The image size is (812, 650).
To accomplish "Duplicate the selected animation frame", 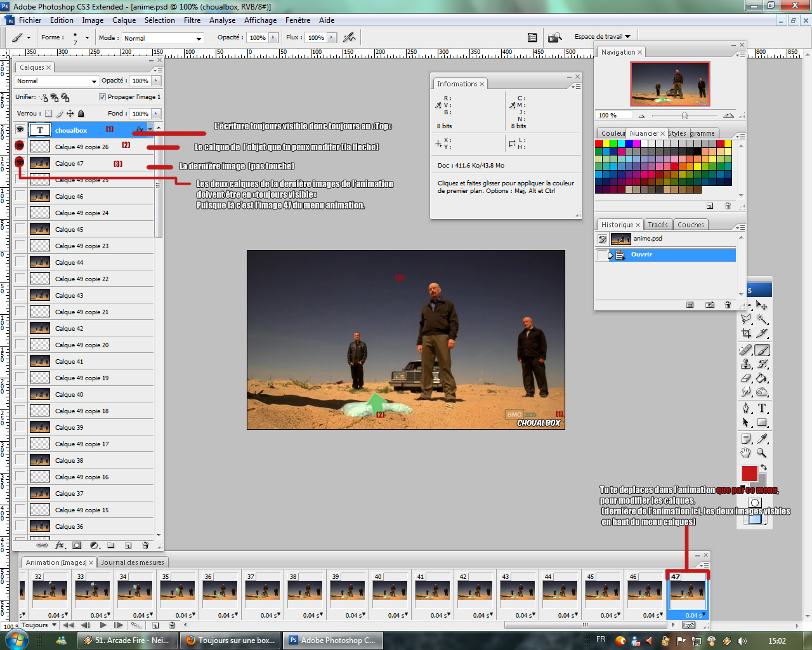I will (154, 625).
